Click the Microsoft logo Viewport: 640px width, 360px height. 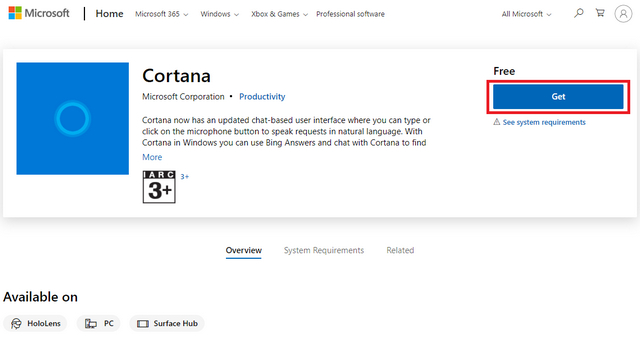39,13
